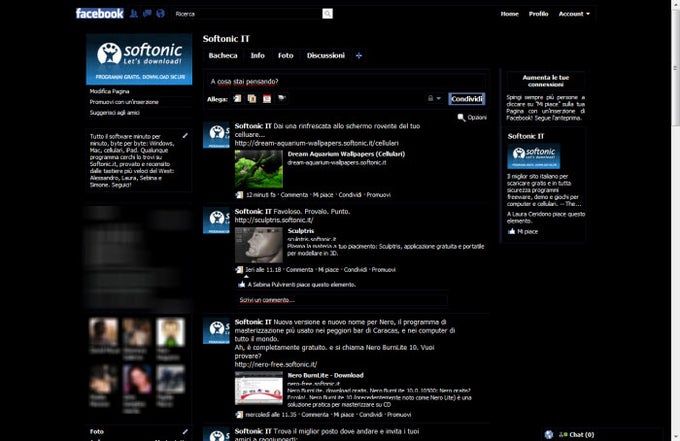This screenshot has height=441, width=680.
Task: Click Commenta on the Nero BurnLite post
Action: coord(315,415)
